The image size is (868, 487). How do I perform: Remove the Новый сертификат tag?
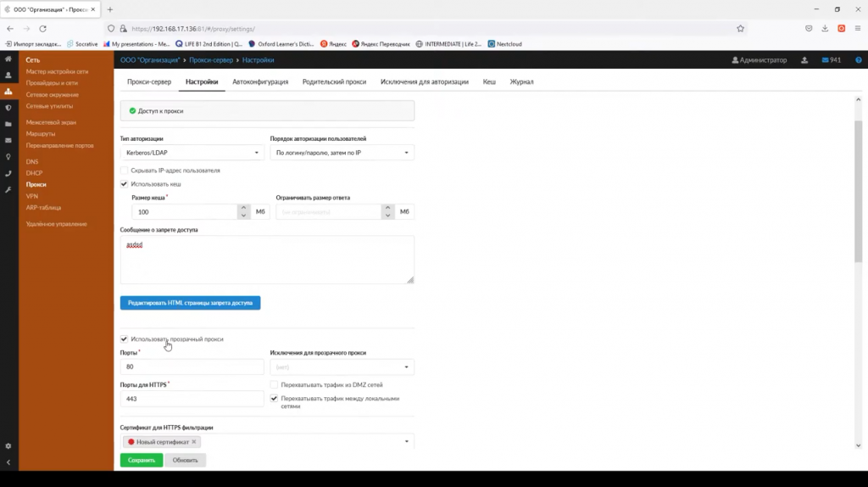pos(194,441)
